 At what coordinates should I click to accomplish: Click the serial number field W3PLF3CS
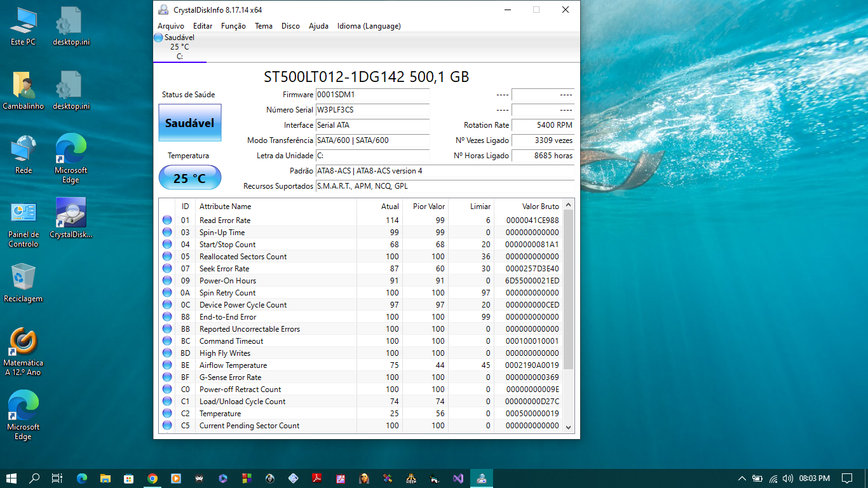coord(372,110)
